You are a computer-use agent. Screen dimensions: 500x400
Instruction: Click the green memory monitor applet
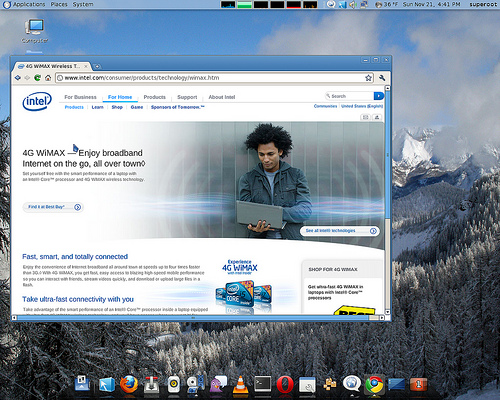point(244,4)
